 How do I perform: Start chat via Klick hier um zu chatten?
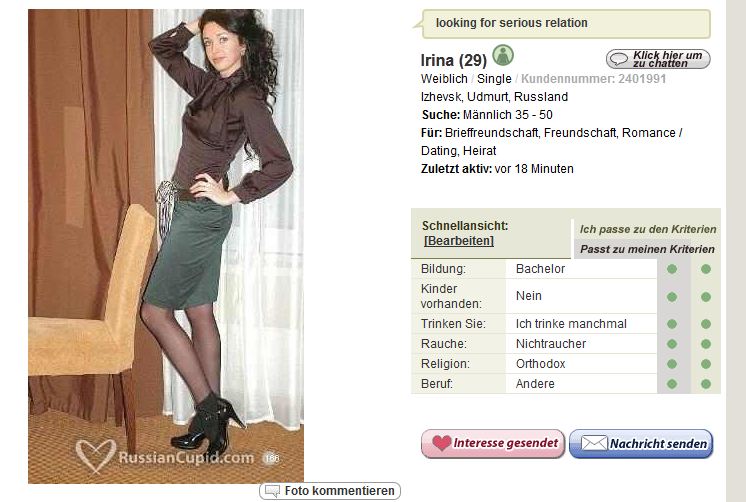pos(658,59)
